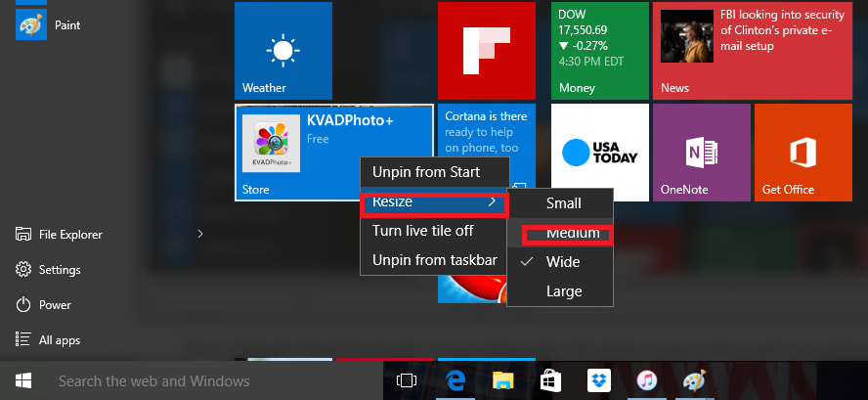
Task: Open the Weather tile
Action: point(283,51)
